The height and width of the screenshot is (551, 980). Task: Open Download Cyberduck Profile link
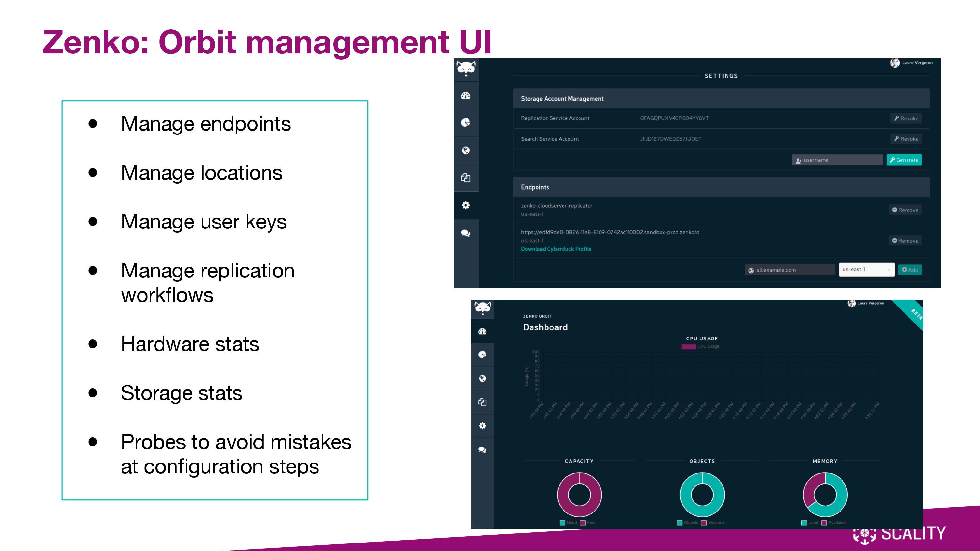click(x=556, y=249)
